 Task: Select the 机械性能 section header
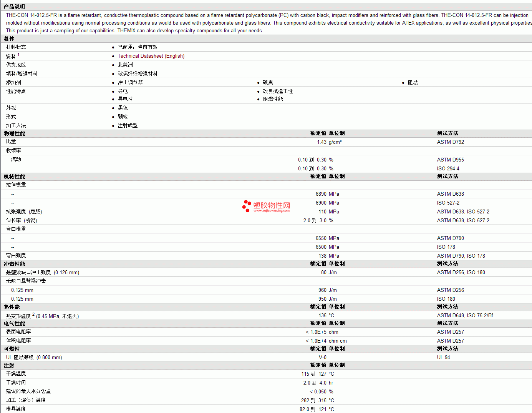point(14,177)
